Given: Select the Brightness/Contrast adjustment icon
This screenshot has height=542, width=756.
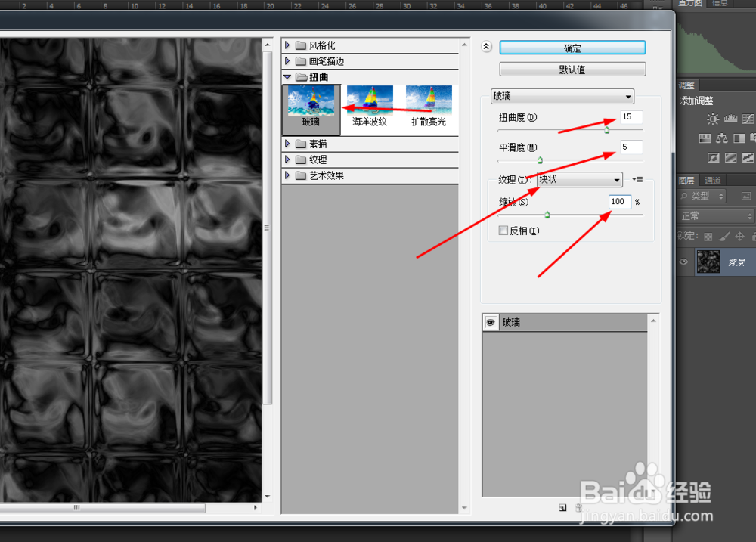Looking at the screenshot, I should (712, 119).
